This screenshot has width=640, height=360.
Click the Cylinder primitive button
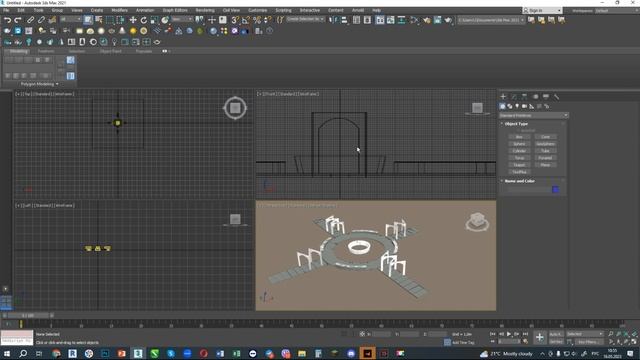tap(519, 151)
